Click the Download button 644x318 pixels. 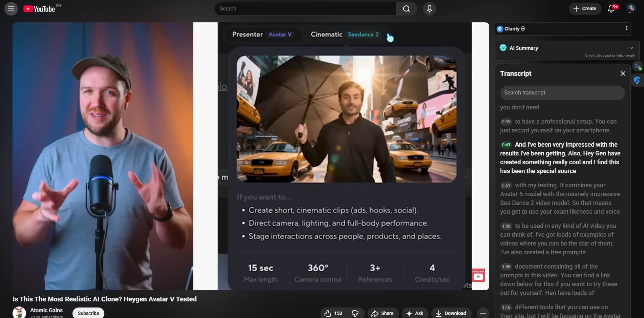(x=451, y=313)
